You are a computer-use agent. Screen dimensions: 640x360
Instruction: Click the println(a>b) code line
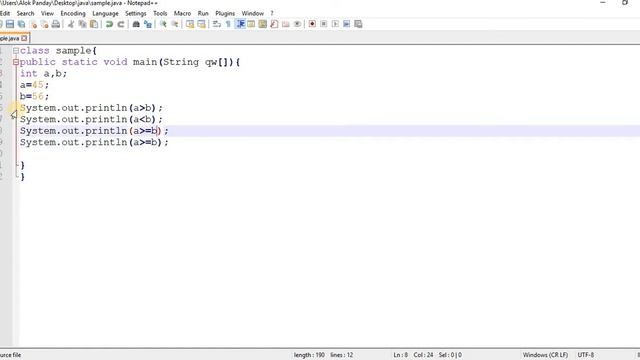tap(91, 108)
